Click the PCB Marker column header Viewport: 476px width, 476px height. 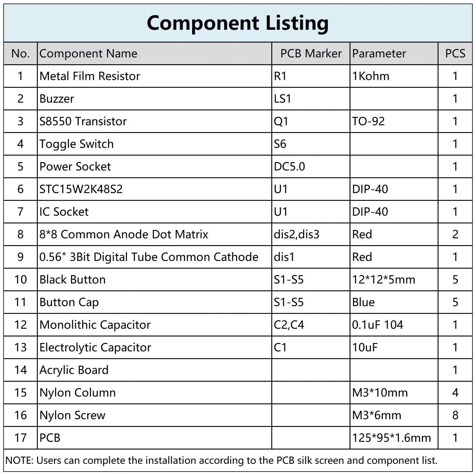click(x=311, y=54)
